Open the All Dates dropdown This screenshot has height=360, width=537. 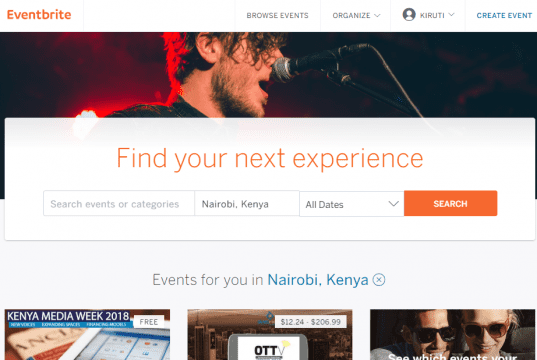352,204
